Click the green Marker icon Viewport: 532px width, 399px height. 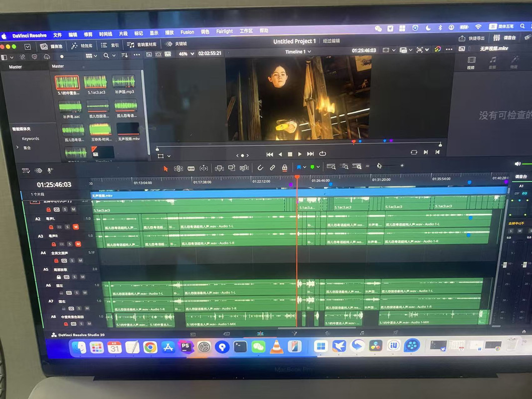pyautogui.click(x=313, y=167)
